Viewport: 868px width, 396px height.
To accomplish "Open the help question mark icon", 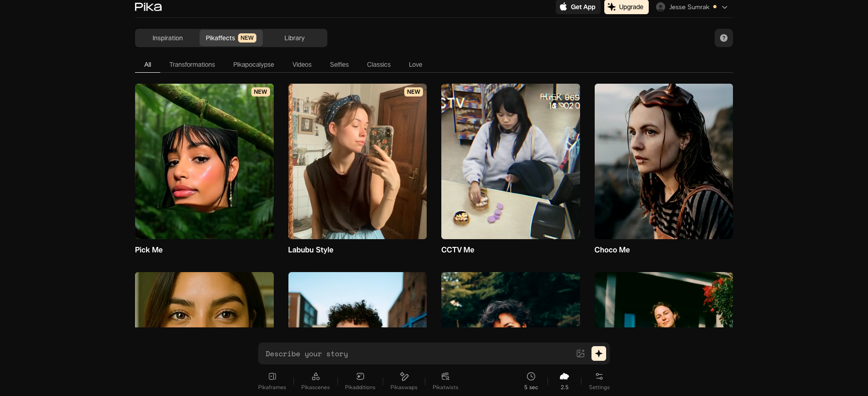I will pyautogui.click(x=723, y=38).
